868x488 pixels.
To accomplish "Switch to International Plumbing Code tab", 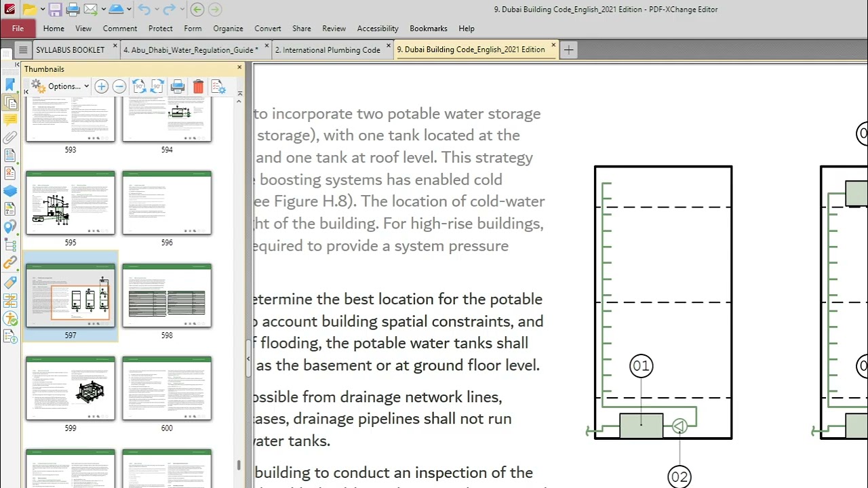I will pos(328,49).
